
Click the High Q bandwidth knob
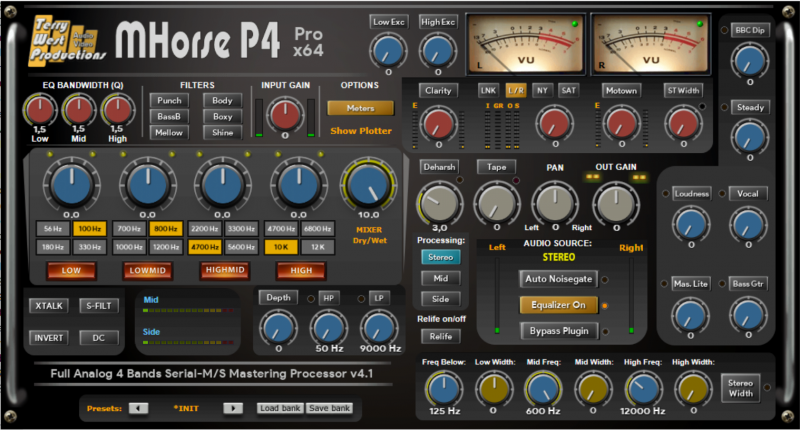(x=117, y=110)
